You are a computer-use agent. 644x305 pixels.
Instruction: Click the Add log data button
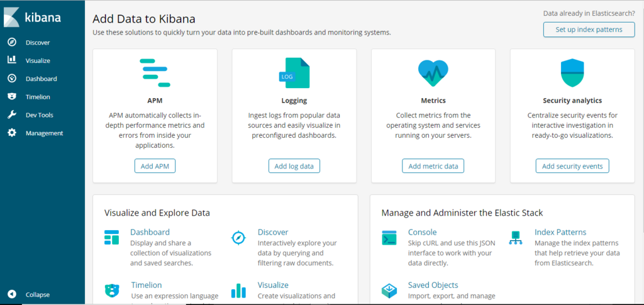pyautogui.click(x=294, y=166)
